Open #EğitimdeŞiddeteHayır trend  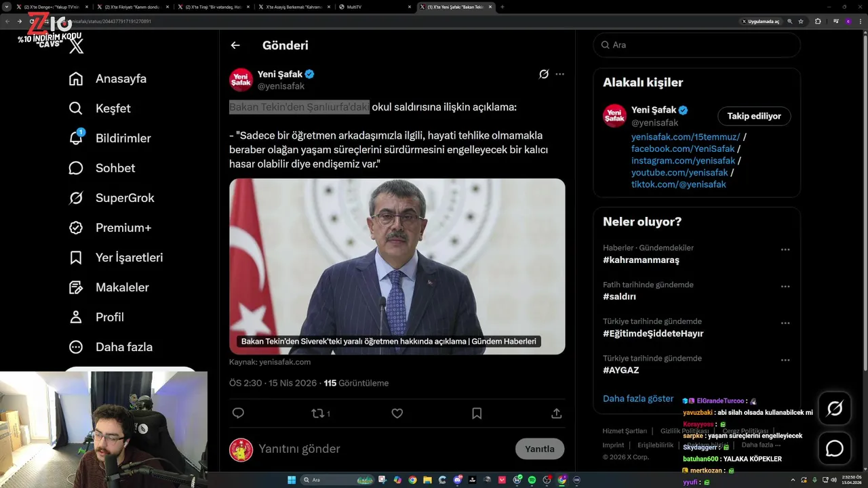tap(653, 333)
